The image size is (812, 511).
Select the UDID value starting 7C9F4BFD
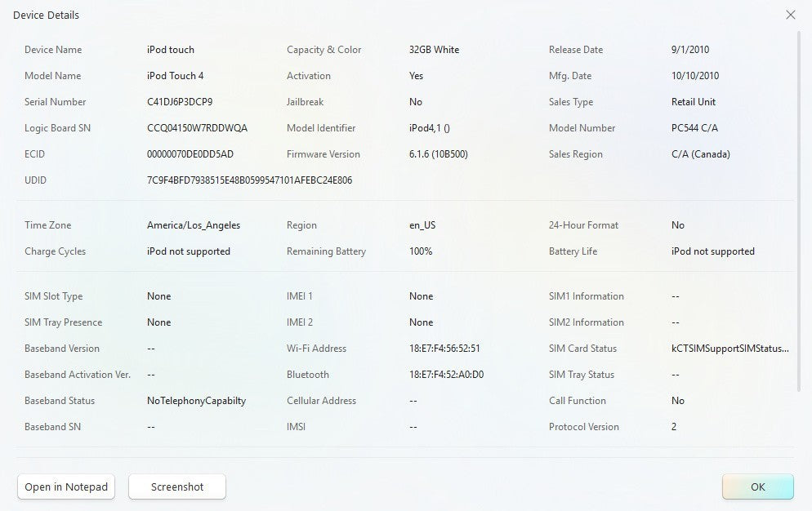(x=250, y=180)
